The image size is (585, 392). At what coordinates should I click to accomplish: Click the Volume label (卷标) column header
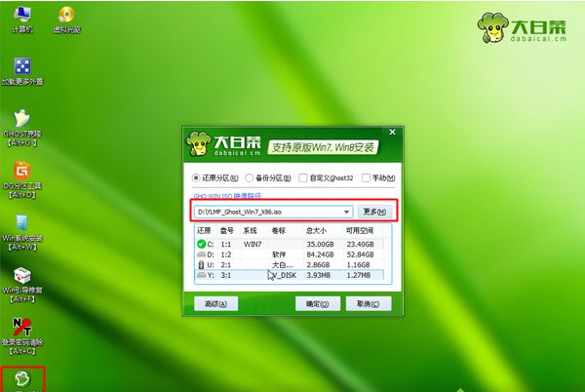click(278, 231)
